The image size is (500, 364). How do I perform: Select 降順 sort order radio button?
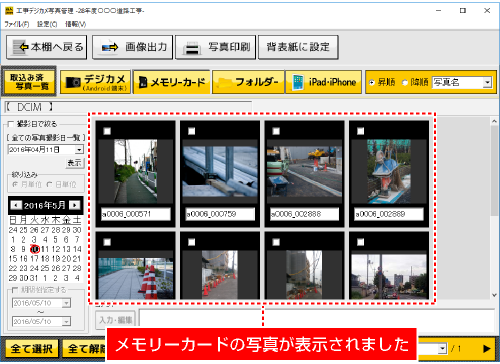pyautogui.click(x=405, y=82)
